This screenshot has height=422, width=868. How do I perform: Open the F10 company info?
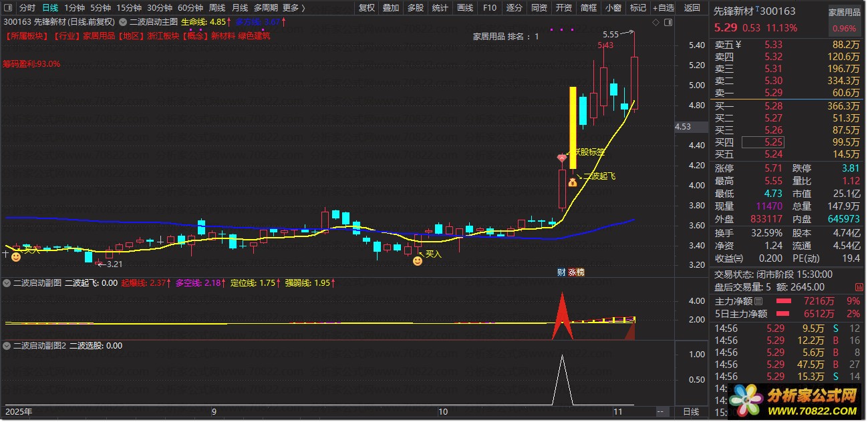click(489, 8)
